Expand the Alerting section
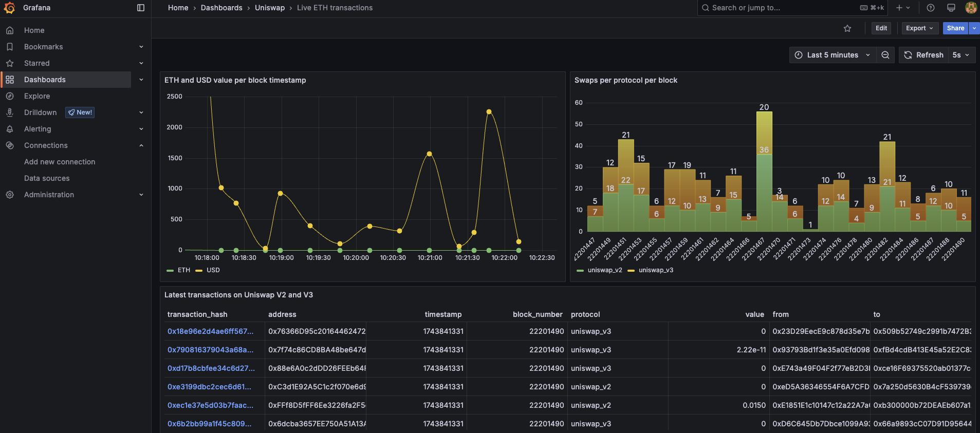Screen dimensions: 980x433 point(141,129)
